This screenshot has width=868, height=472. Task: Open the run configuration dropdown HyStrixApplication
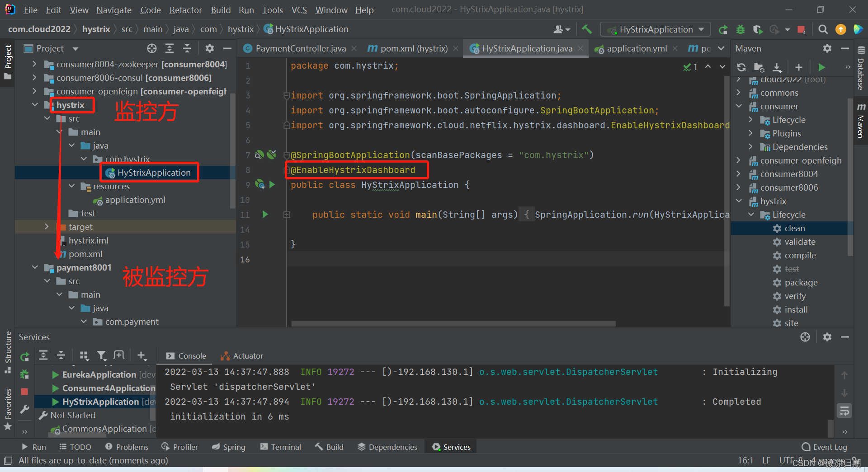(x=656, y=29)
